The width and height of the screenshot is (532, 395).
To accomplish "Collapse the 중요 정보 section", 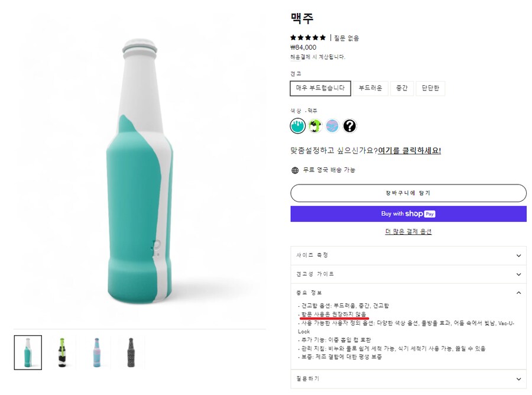I will click(x=408, y=293).
